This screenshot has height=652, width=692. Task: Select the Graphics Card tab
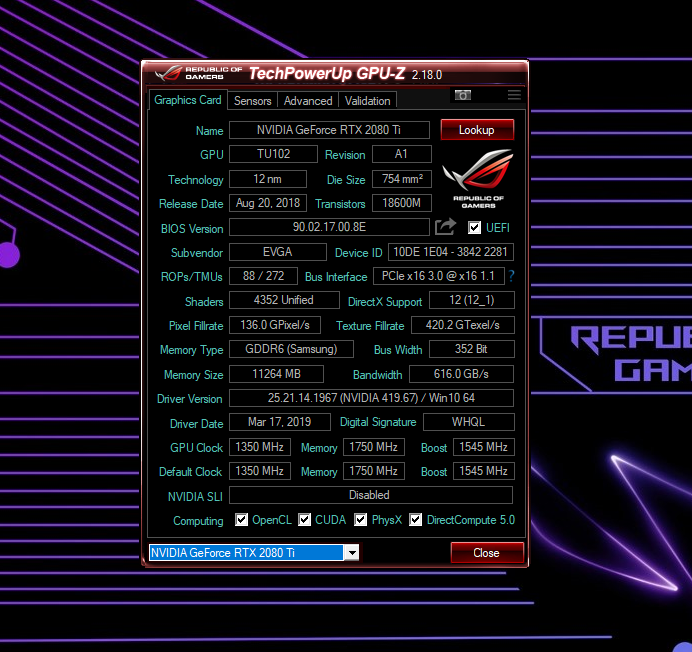[188, 100]
